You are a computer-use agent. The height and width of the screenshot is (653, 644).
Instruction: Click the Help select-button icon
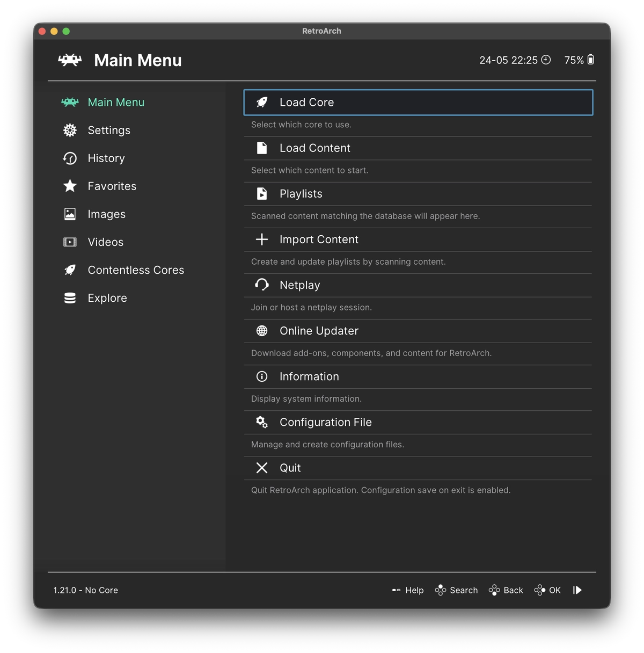coord(396,590)
